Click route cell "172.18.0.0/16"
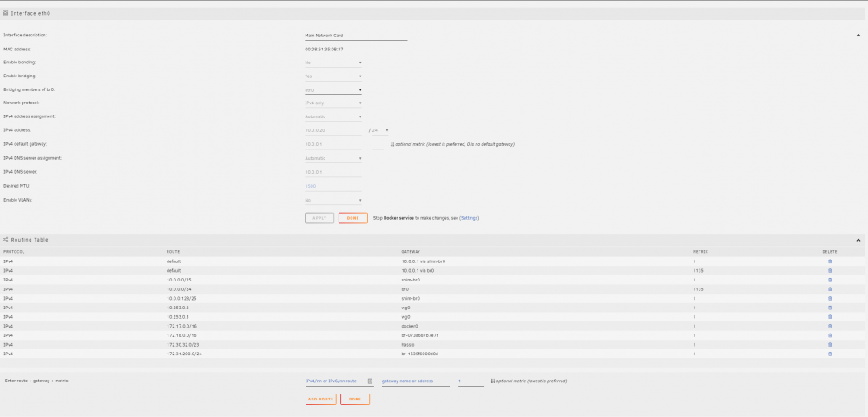 click(180, 335)
